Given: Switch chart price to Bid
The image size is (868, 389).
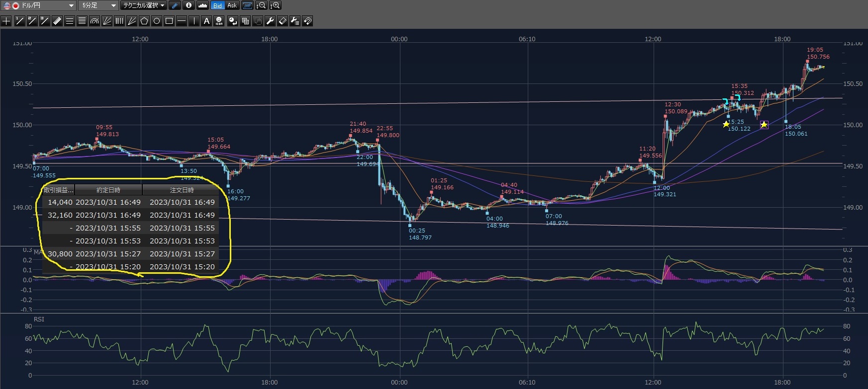Looking at the screenshot, I should click(217, 5).
